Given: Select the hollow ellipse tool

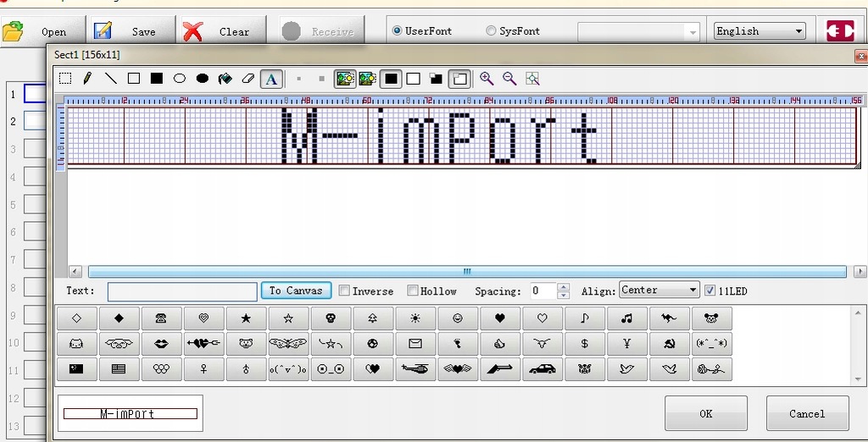Looking at the screenshot, I should click(180, 79).
